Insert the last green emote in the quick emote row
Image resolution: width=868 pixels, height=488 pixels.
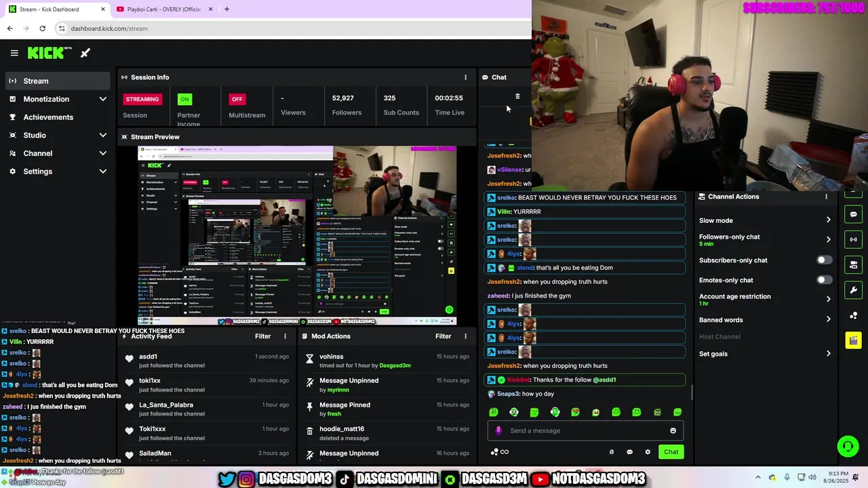(677, 412)
